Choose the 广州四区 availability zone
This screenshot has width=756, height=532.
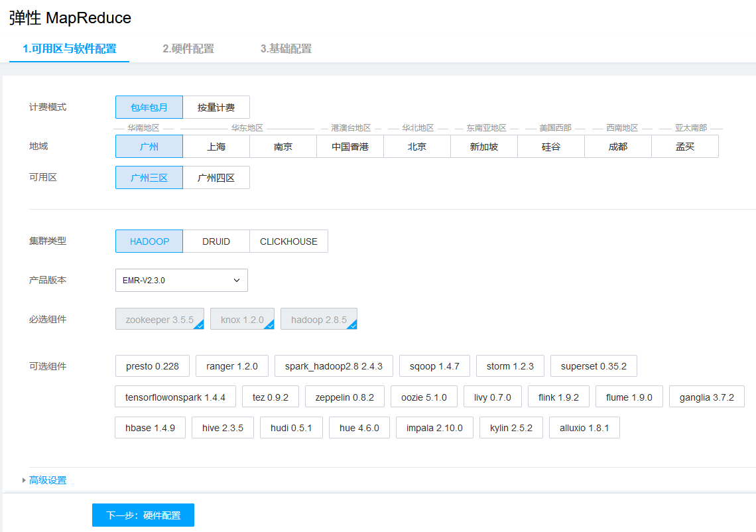(x=216, y=177)
